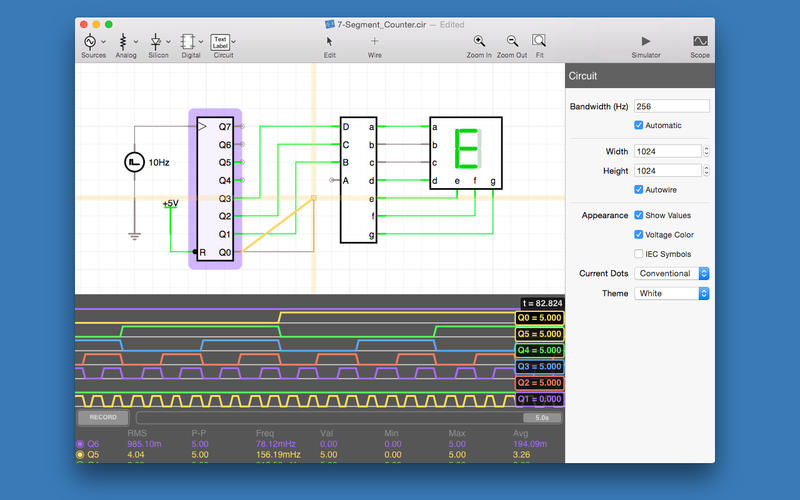
Task: Start the Simulator
Action: point(645,41)
